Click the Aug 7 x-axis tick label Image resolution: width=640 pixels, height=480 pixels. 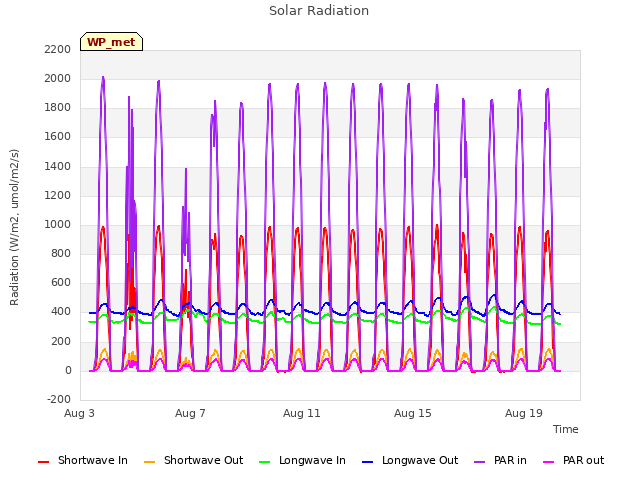(190, 413)
